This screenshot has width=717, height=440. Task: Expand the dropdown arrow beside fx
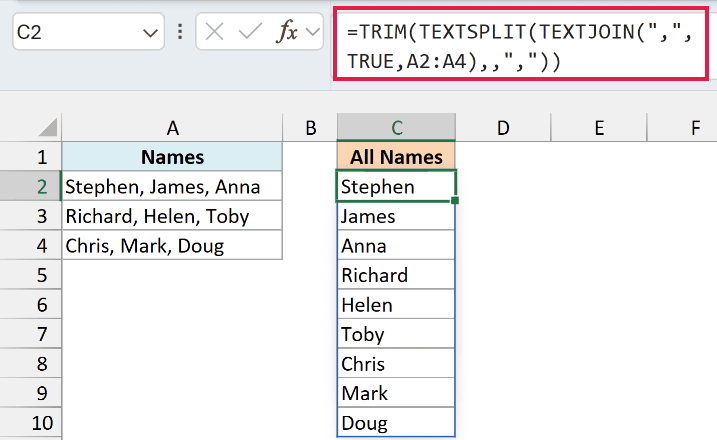(313, 32)
